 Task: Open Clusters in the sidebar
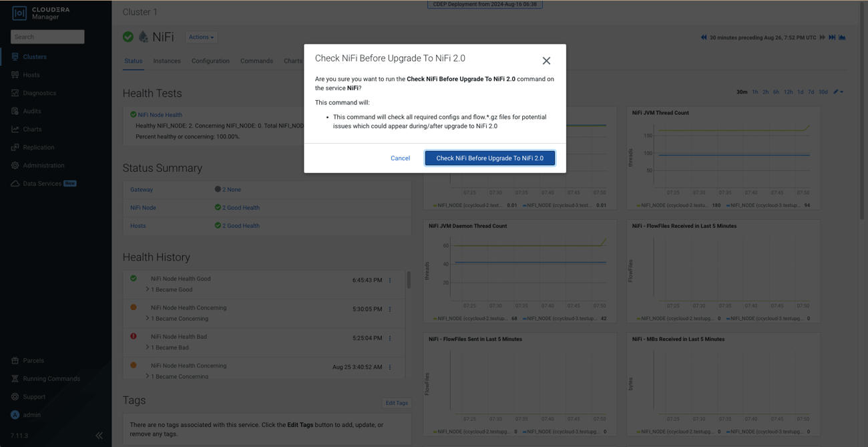click(x=35, y=57)
